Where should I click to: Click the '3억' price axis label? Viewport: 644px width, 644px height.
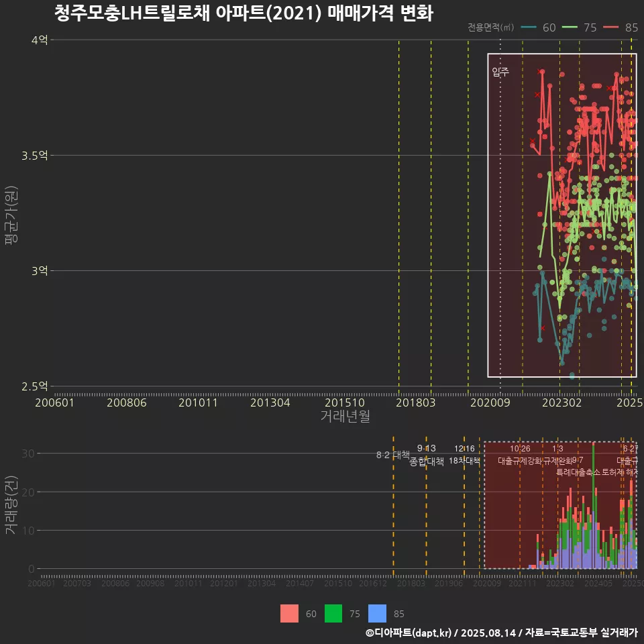pyautogui.click(x=40, y=270)
